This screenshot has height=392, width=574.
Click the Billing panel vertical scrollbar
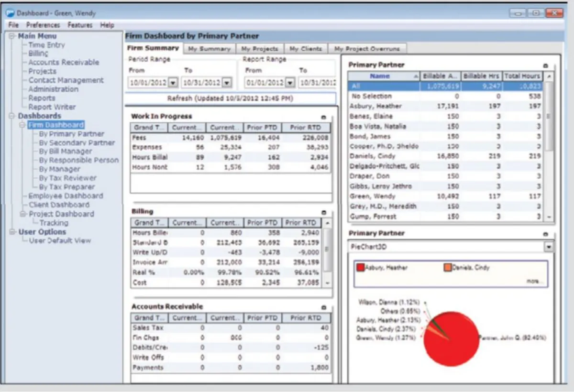point(327,249)
